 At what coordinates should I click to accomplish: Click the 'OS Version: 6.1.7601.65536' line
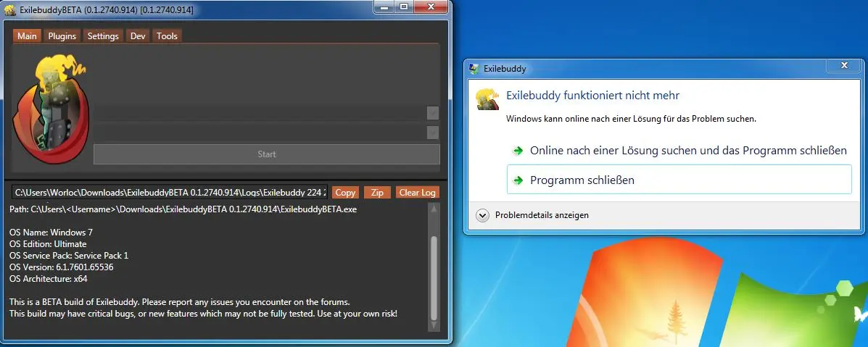[62, 267]
